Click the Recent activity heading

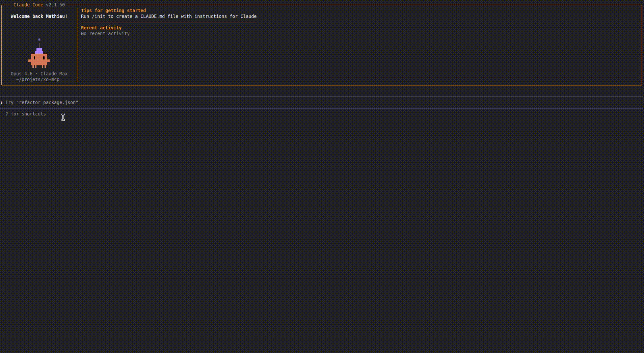pos(101,28)
